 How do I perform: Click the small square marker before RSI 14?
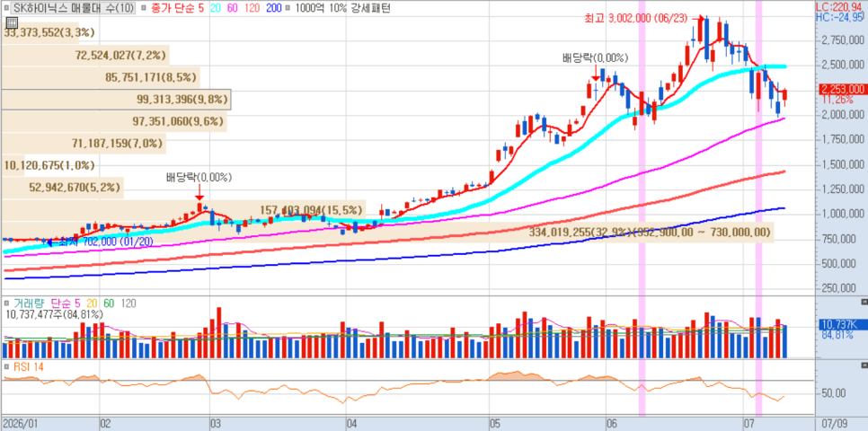6,367
